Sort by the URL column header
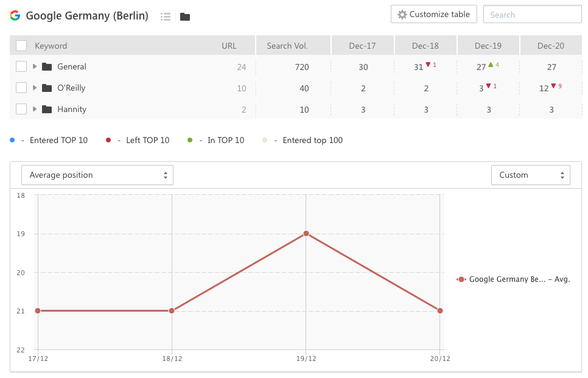Screen dimensions: 588x378 [x=229, y=46]
